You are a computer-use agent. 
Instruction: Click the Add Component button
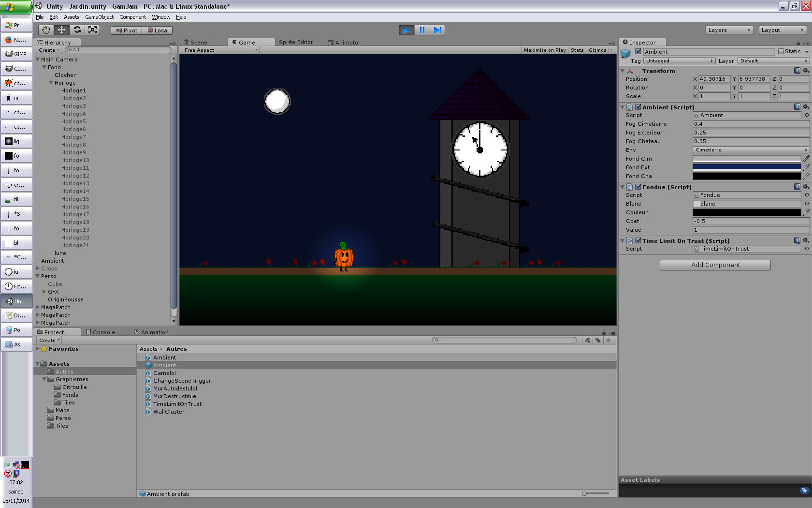pyautogui.click(x=715, y=265)
